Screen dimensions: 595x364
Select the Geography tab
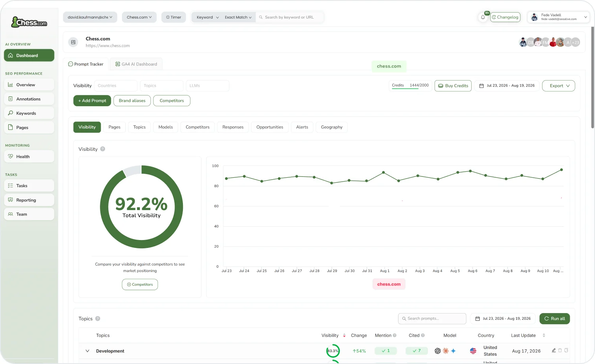331,127
